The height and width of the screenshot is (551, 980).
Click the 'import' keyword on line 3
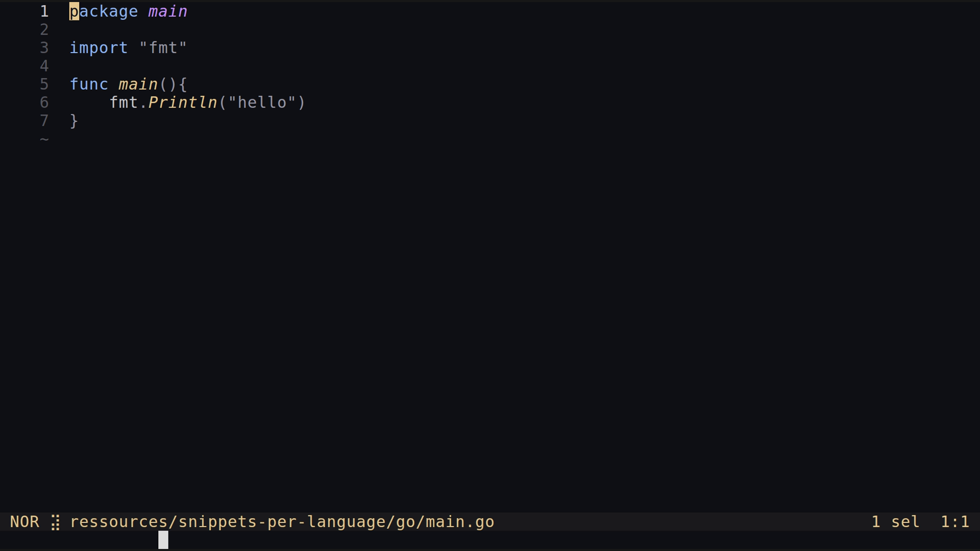(99, 48)
